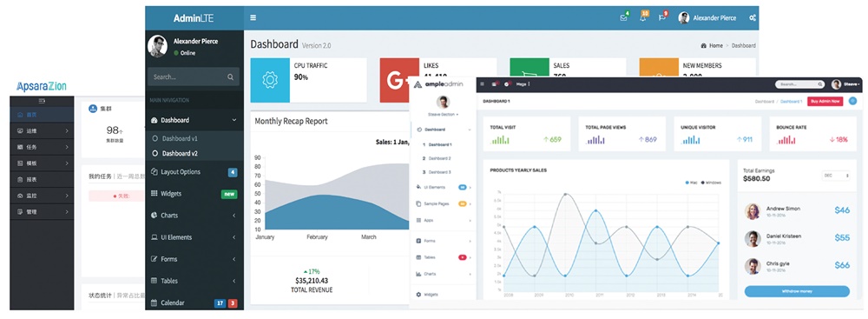Click the Home breadcrumb link in AdminLTE
Viewport: 868px width, 319px height.
click(x=716, y=45)
